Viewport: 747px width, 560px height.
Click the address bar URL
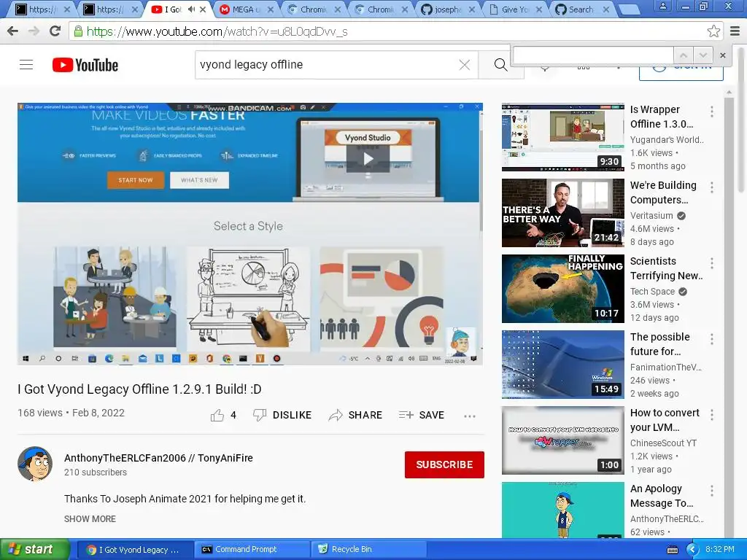pyautogui.click(x=217, y=31)
